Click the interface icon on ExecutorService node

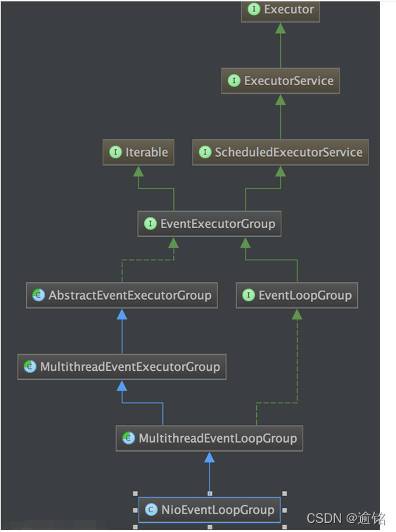pos(234,81)
